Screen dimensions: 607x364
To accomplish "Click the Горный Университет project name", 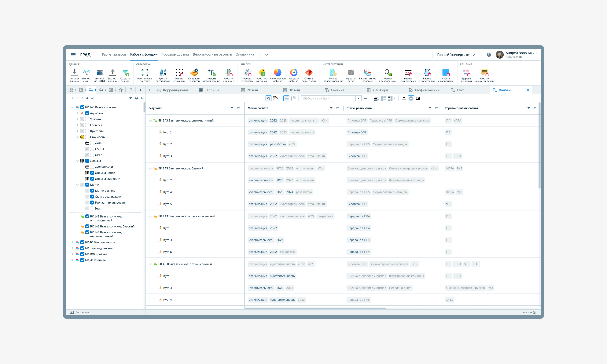I will (x=454, y=55).
